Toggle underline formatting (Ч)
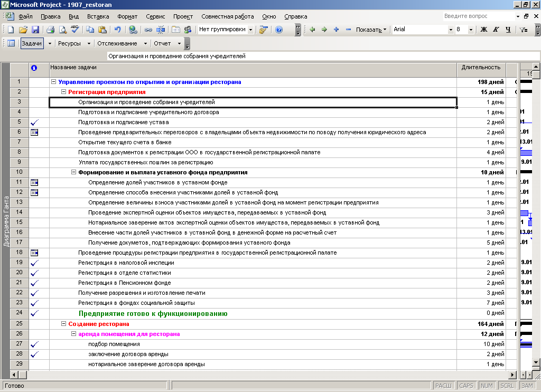541x392 pixels. pyautogui.click(x=508, y=30)
